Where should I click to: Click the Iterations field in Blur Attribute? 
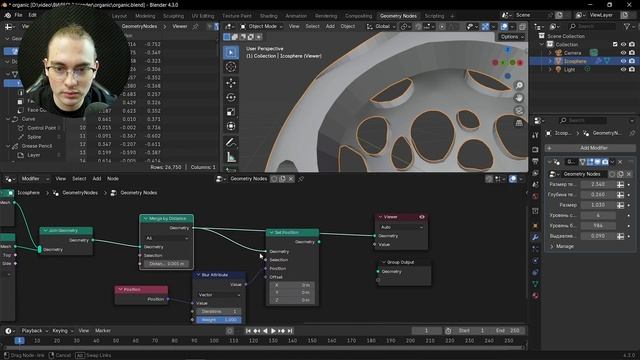[219, 311]
